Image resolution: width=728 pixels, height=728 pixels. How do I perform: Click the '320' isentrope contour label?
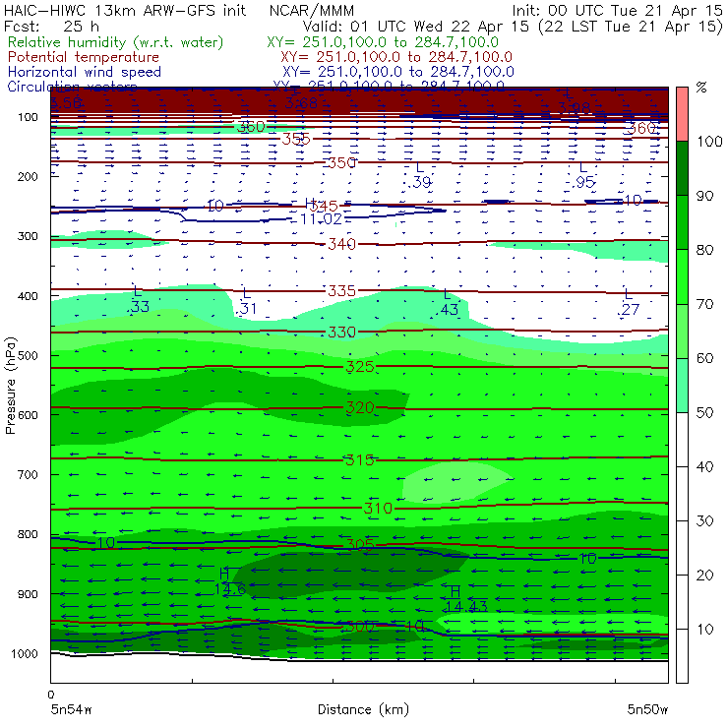pos(360,407)
